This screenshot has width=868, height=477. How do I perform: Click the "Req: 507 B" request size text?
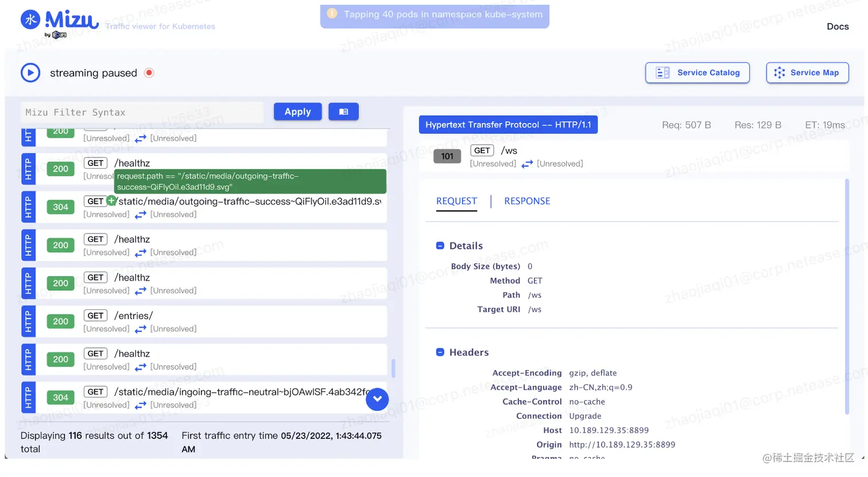point(687,125)
